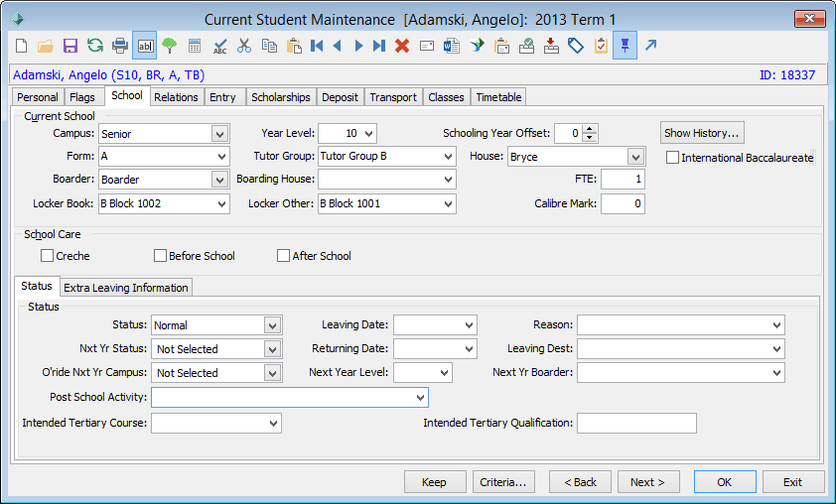The image size is (836, 504).
Task: Toggle the abl text field icon
Action: (145, 46)
